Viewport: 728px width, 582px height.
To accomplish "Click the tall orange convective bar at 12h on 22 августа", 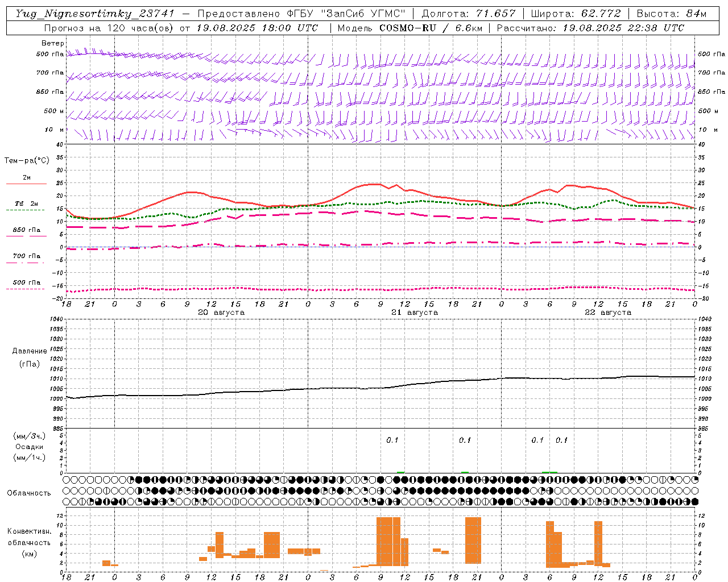I will [x=598, y=543].
